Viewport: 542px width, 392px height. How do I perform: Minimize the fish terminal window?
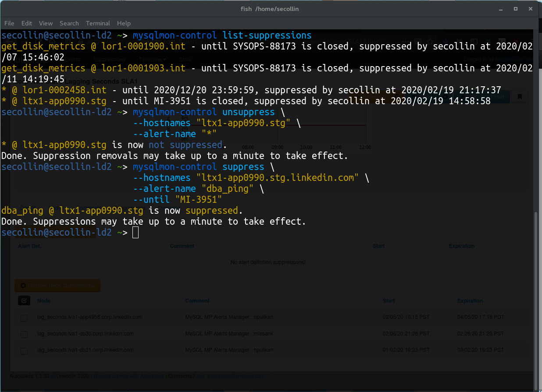[503, 9]
